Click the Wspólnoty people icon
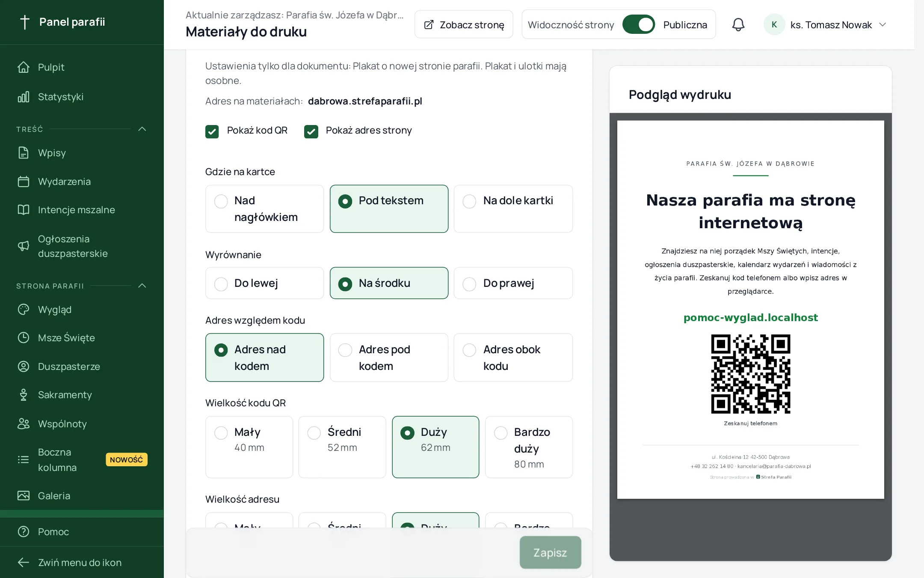The height and width of the screenshot is (578, 924). [x=24, y=424]
